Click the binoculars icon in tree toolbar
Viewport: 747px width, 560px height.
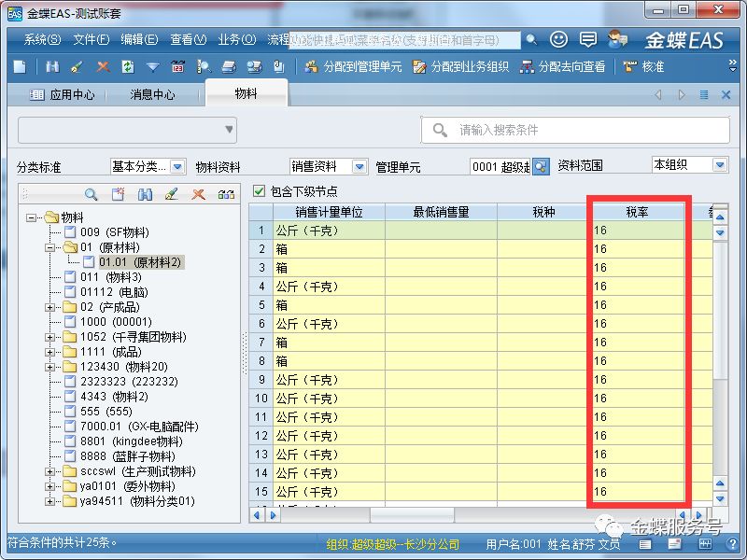pos(145,194)
